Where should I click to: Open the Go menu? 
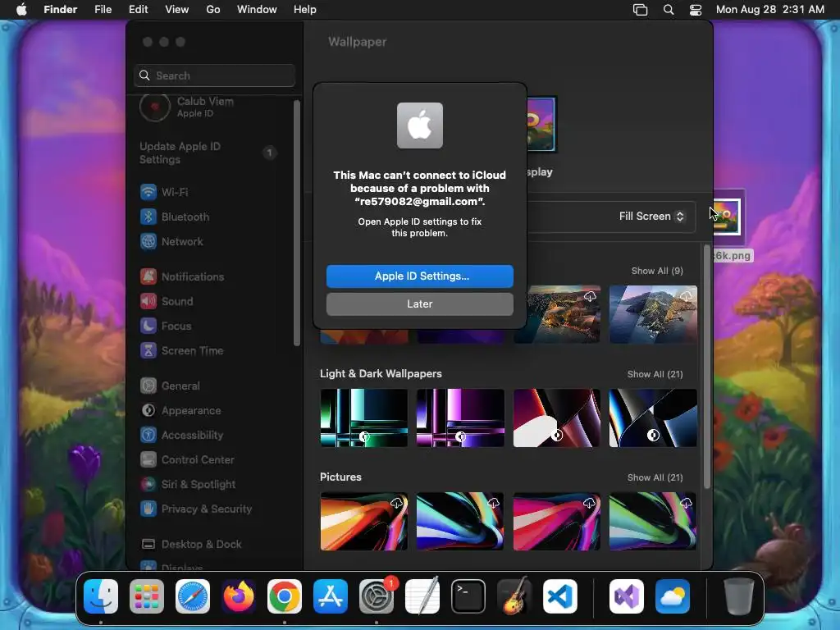point(213,10)
